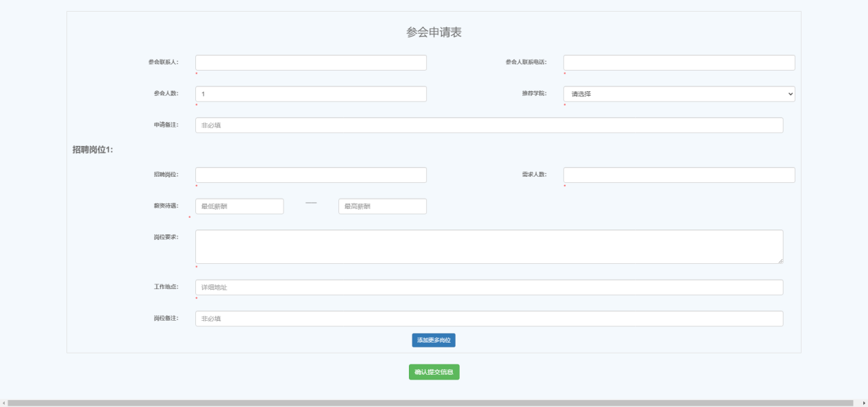Click the resize handle of 岗位要求 textarea
Screen dimensions: 868x407
[780, 261]
